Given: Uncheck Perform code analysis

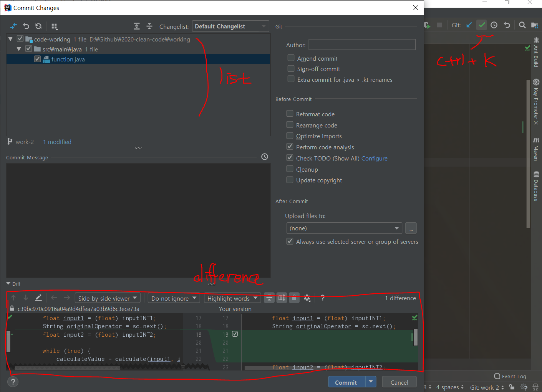Looking at the screenshot, I should click(290, 147).
